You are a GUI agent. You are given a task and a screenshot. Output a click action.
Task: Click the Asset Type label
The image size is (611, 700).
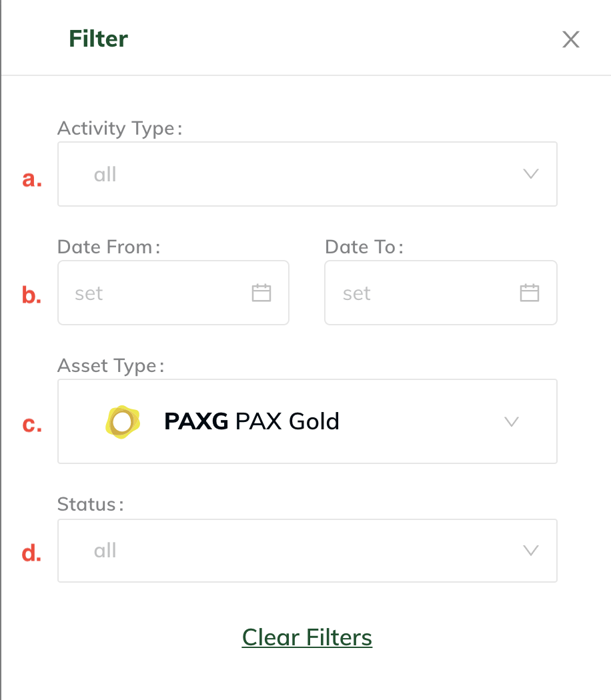[x=111, y=365]
